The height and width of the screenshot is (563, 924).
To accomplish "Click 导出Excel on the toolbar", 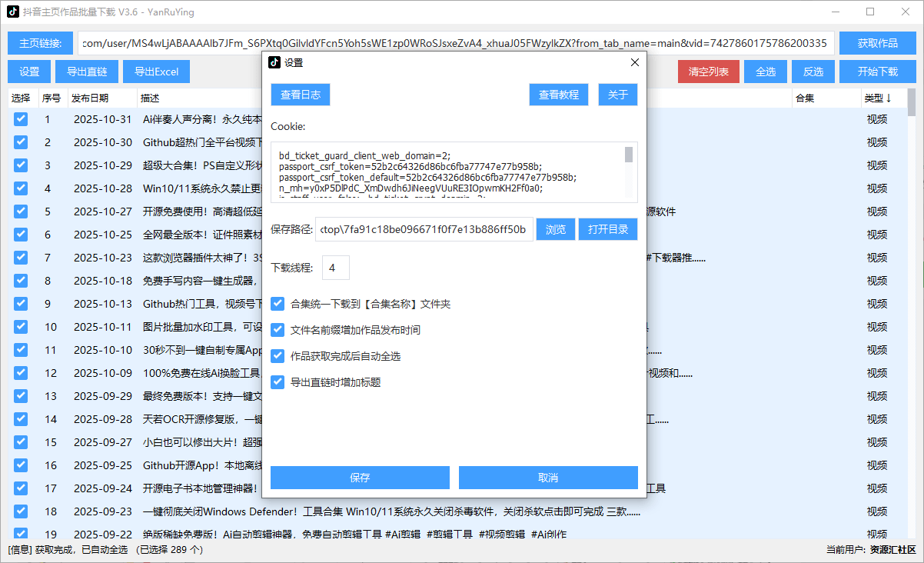I will pyautogui.click(x=156, y=71).
